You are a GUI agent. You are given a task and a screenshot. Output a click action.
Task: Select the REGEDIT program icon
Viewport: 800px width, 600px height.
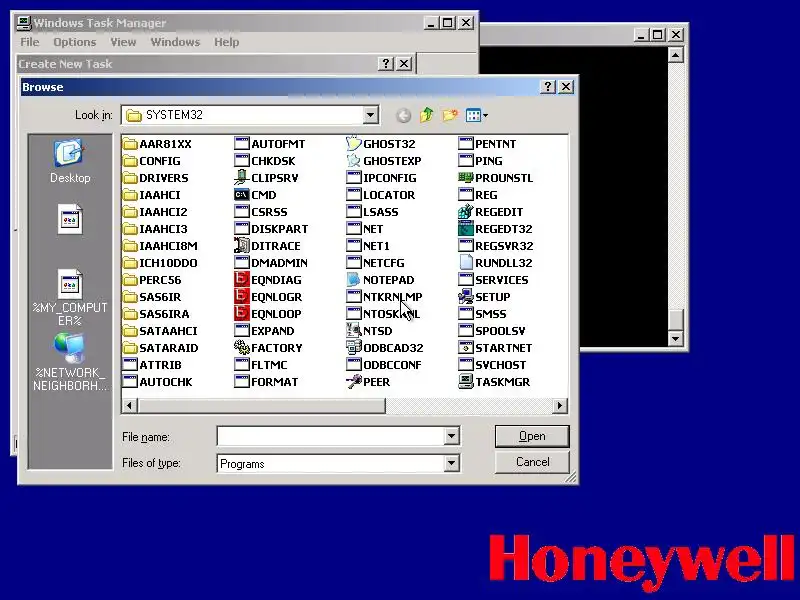click(465, 212)
